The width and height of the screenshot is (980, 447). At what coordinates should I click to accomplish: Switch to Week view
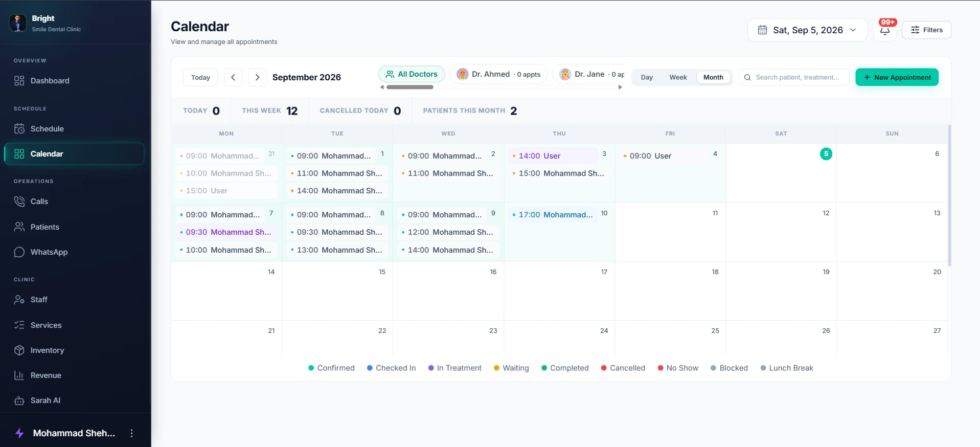coord(678,77)
